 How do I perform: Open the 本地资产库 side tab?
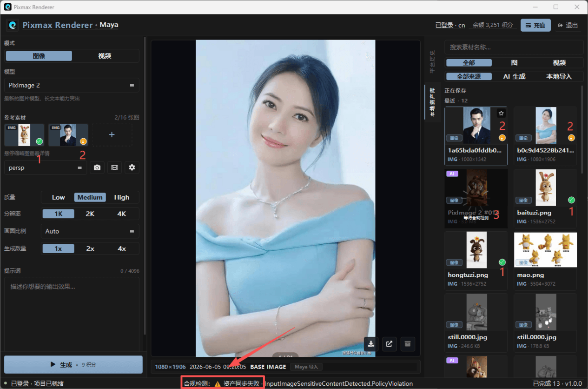[432, 102]
